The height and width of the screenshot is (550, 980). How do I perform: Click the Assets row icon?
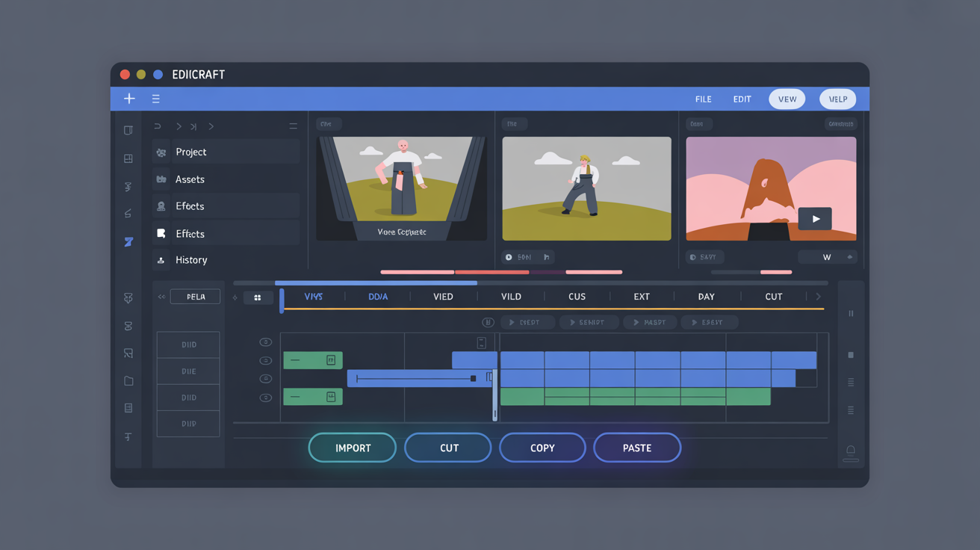161,179
